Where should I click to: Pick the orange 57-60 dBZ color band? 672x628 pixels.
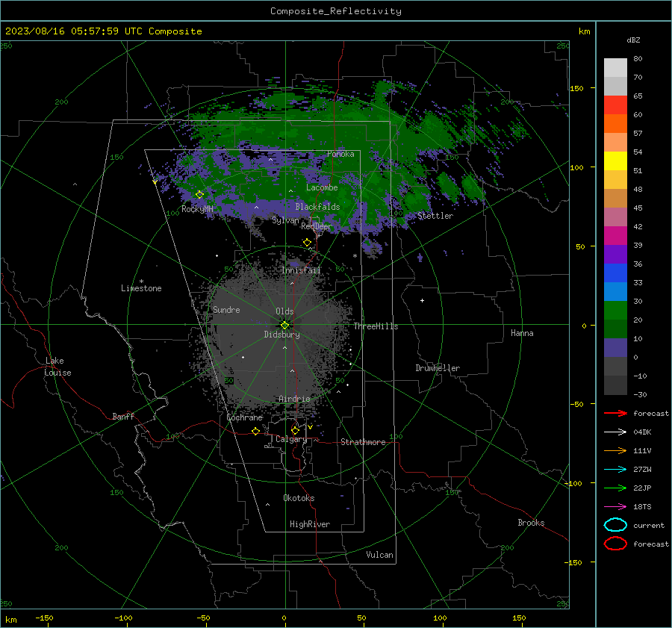click(x=615, y=124)
